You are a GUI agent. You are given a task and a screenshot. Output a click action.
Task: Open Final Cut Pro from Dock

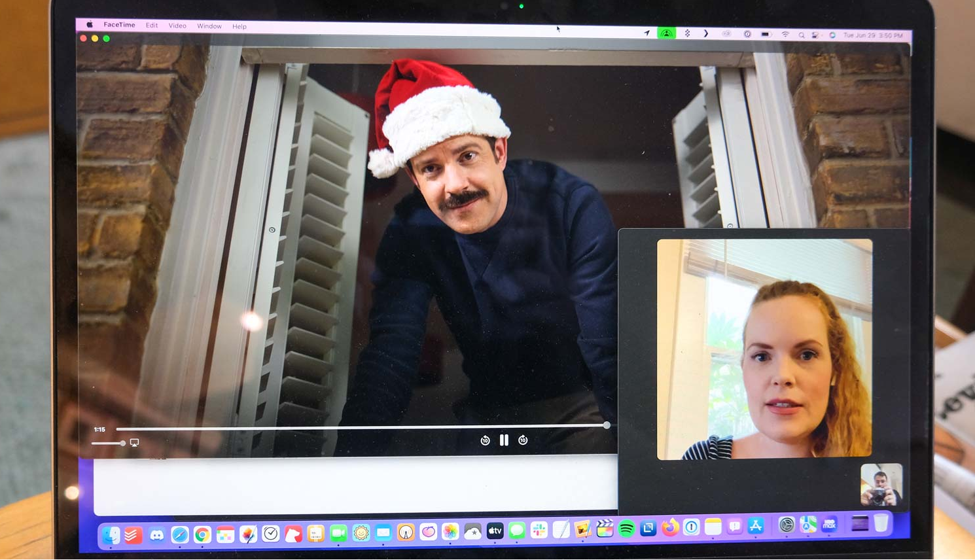click(605, 529)
